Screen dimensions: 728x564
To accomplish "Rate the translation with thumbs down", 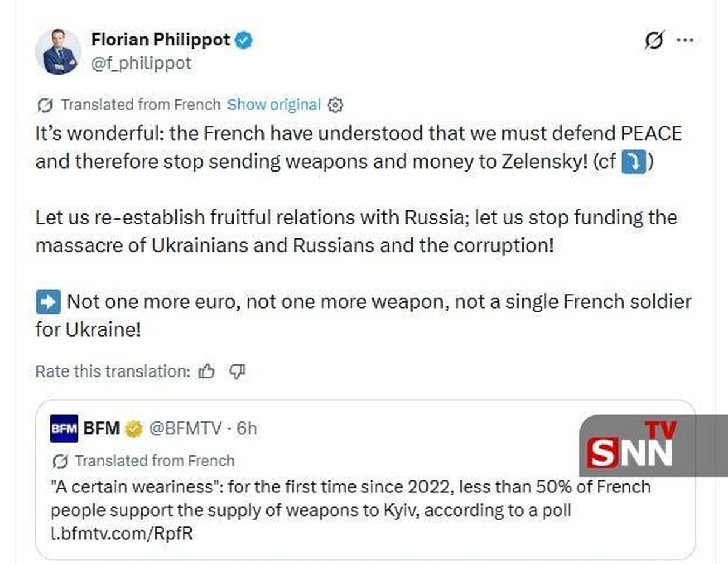I will (237, 371).
